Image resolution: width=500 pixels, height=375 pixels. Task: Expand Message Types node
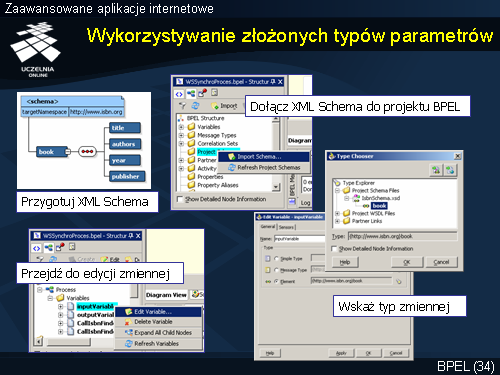tap(181, 135)
